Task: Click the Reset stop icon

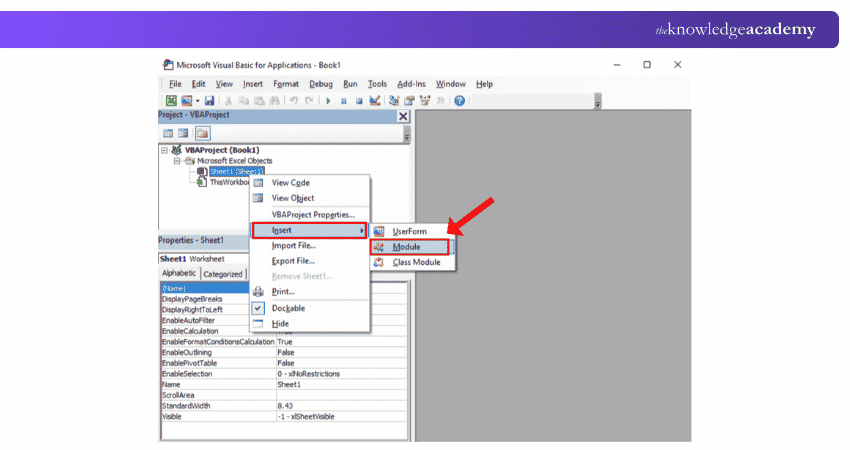Action: pyautogui.click(x=358, y=101)
